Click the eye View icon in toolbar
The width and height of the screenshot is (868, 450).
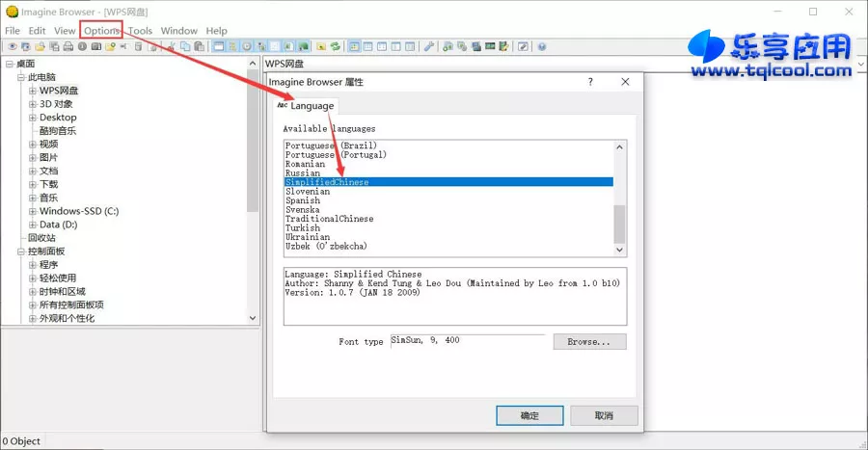click(x=13, y=47)
